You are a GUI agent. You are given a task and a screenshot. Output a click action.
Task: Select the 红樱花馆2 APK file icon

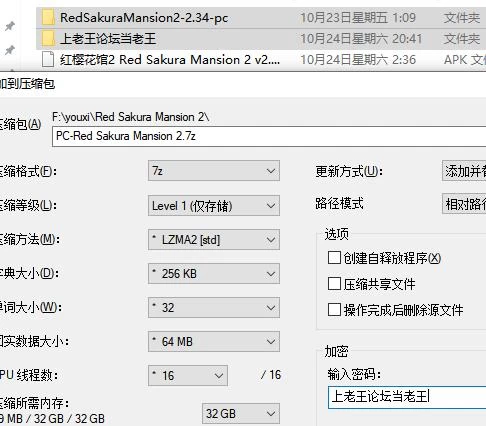pos(48,60)
